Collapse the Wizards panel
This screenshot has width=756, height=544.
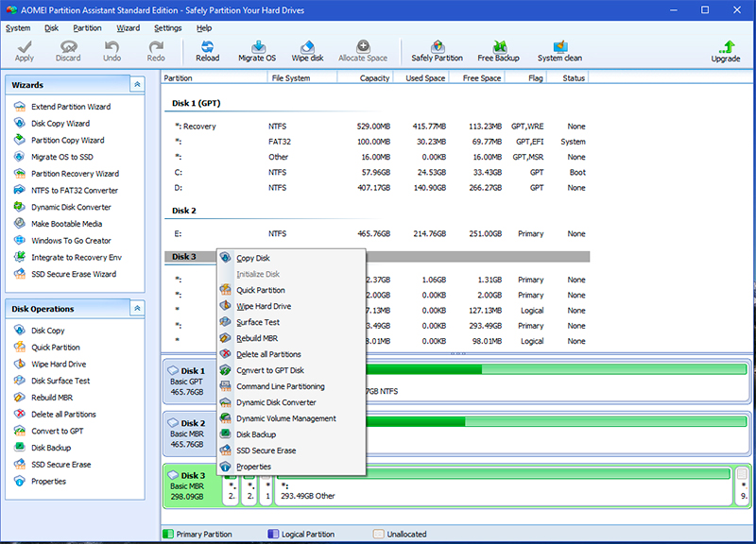[x=137, y=85]
